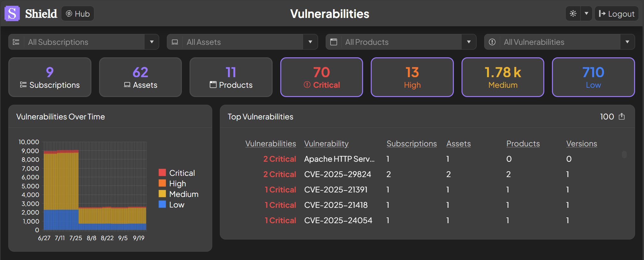This screenshot has width=644, height=260.
Task: Click the alert icon in vulnerabilities filter
Action: [x=492, y=42]
